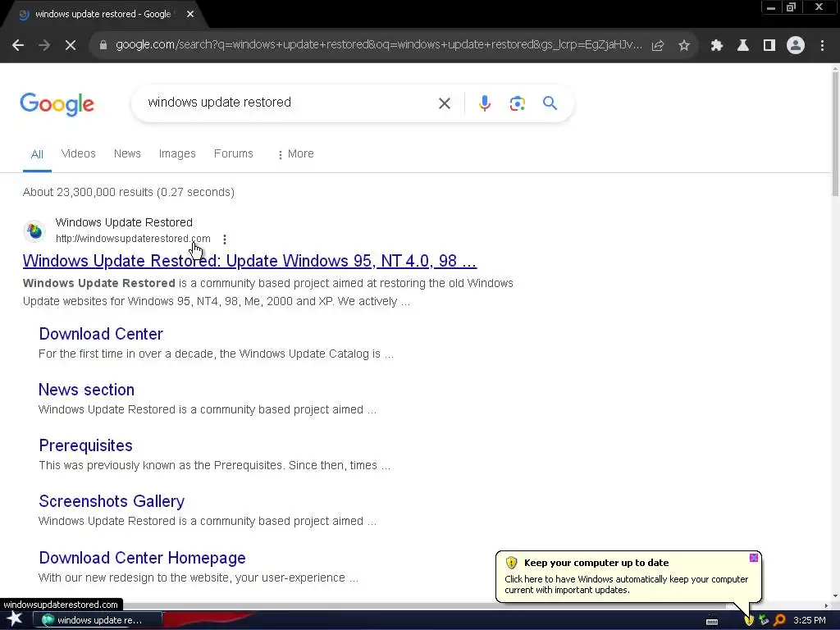Click the Windows Update Restored site name
The width and height of the screenshot is (840, 630).
click(124, 222)
